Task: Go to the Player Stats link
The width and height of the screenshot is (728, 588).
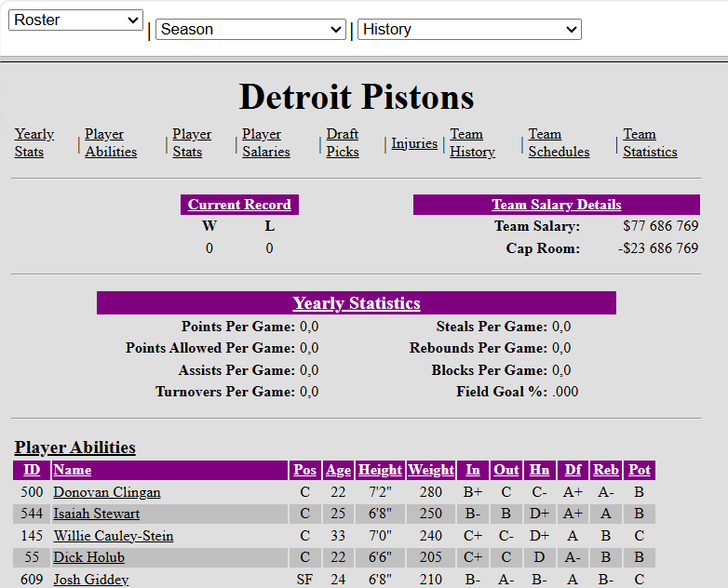Action: point(192,143)
